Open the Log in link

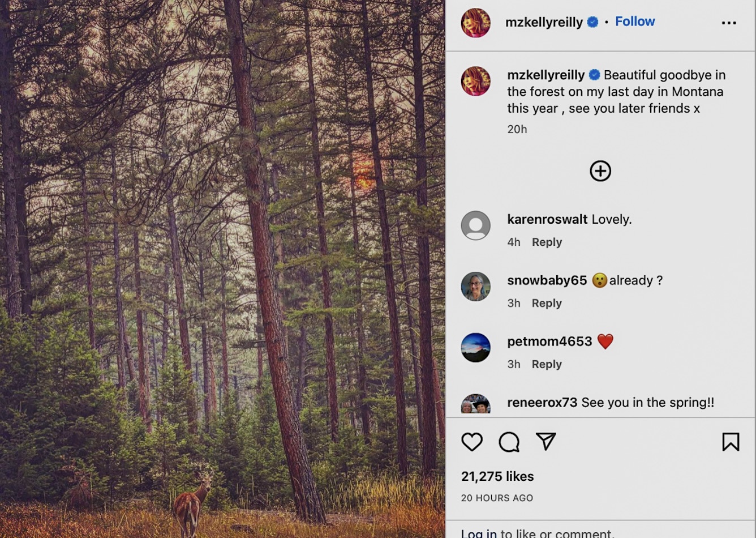478,533
